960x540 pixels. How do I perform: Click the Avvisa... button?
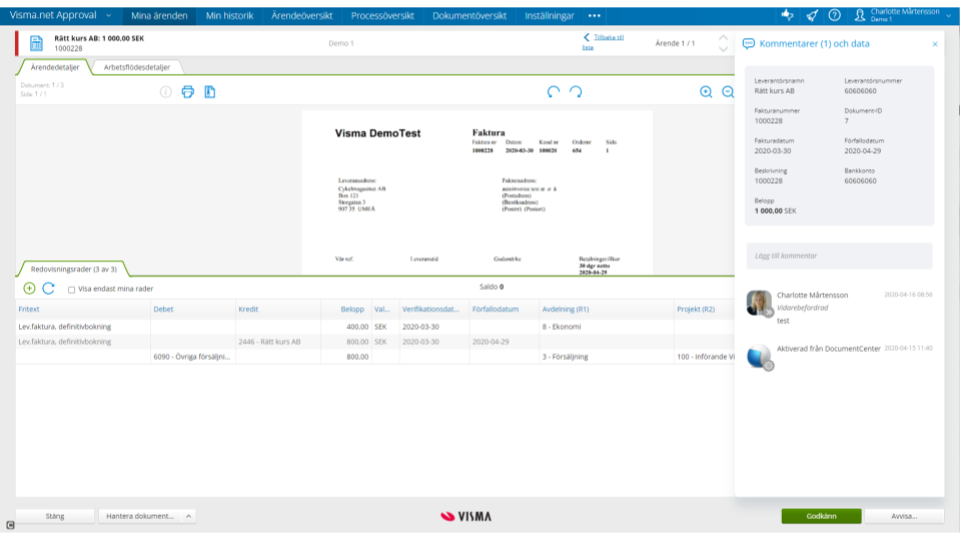click(904, 516)
